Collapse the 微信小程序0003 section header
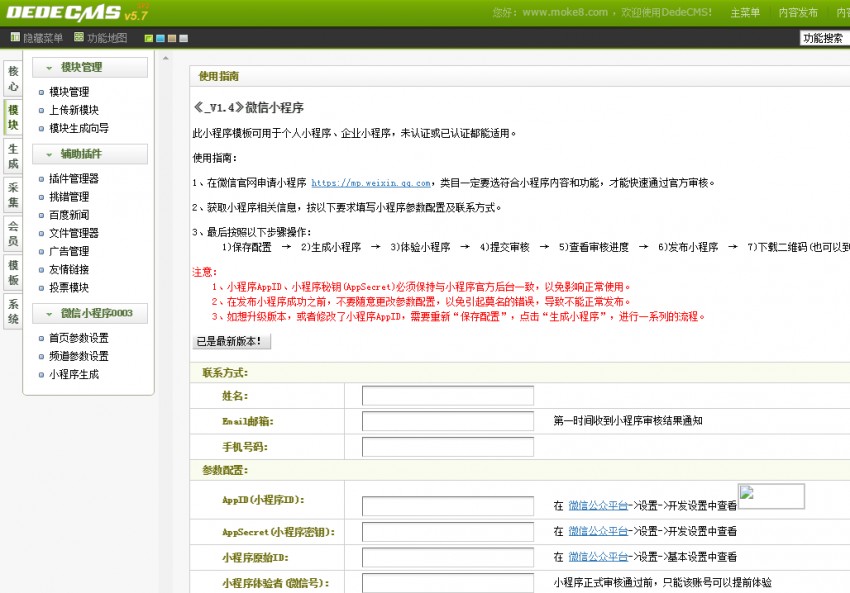The image size is (850, 593). click(x=90, y=314)
